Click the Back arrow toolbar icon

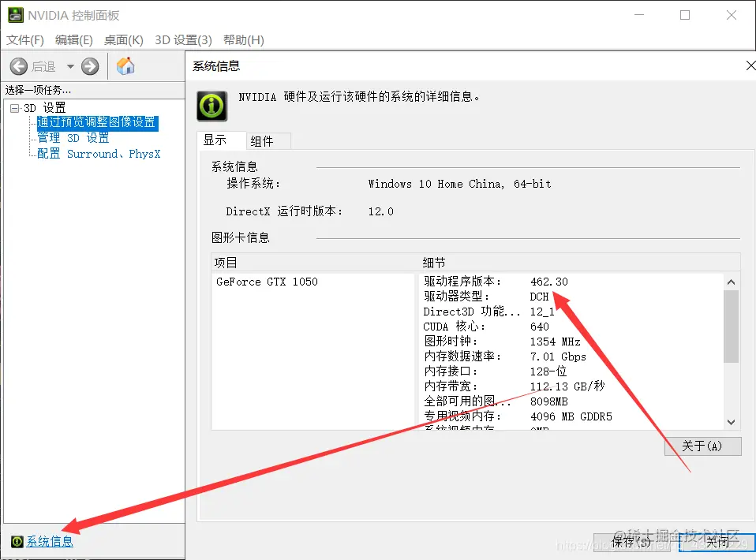click(x=19, y=66)
